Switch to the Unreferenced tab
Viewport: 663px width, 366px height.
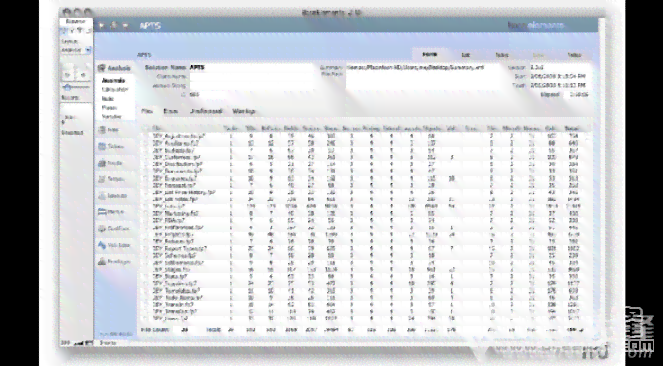pos(206,111)
